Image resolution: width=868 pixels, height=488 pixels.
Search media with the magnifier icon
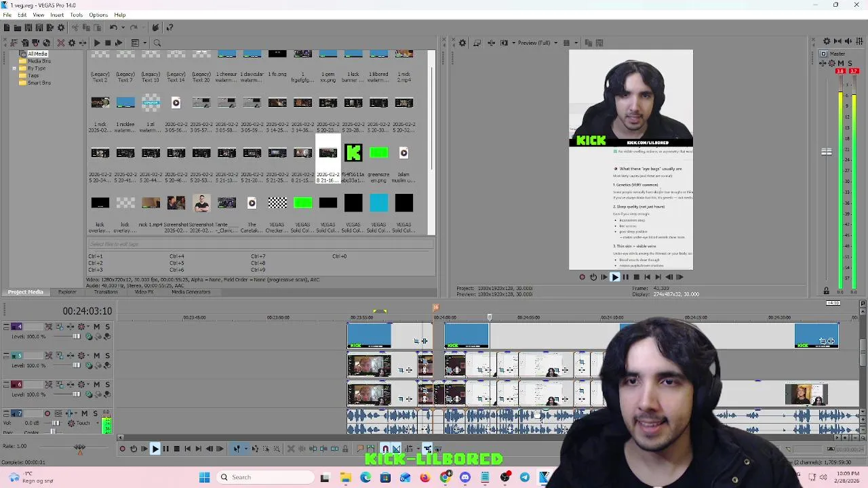point(157,43)
